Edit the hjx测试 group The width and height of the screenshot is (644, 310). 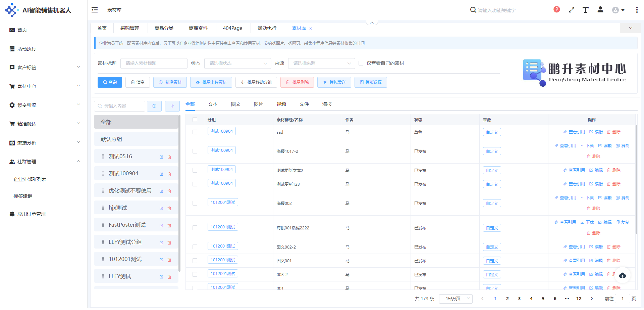pos(161,208)
